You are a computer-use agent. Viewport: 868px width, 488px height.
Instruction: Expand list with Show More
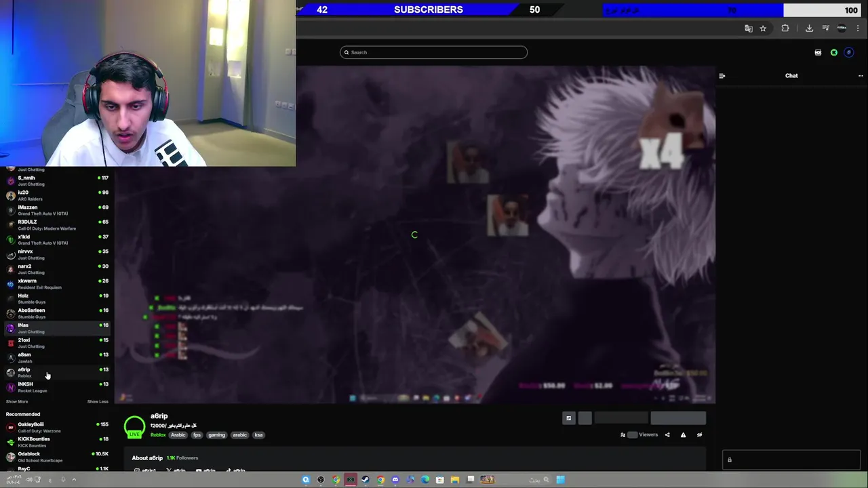[x=17, y=401]
